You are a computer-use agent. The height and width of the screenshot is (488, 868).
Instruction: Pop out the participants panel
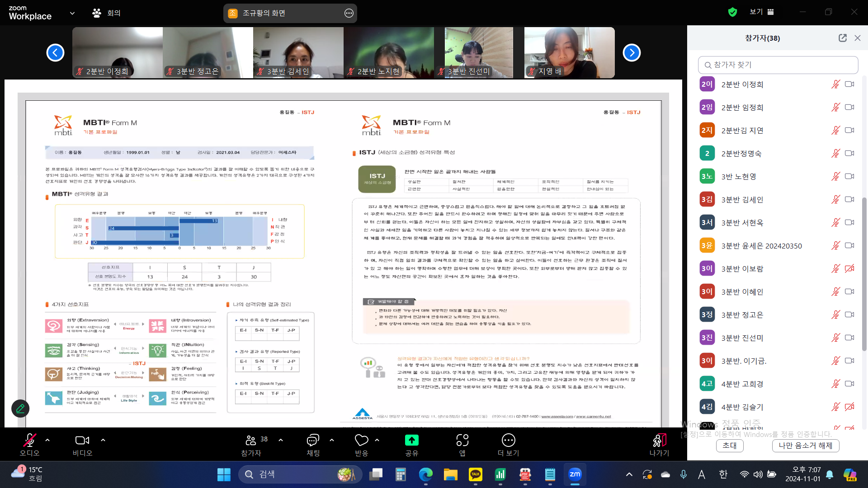click(842, 38)
